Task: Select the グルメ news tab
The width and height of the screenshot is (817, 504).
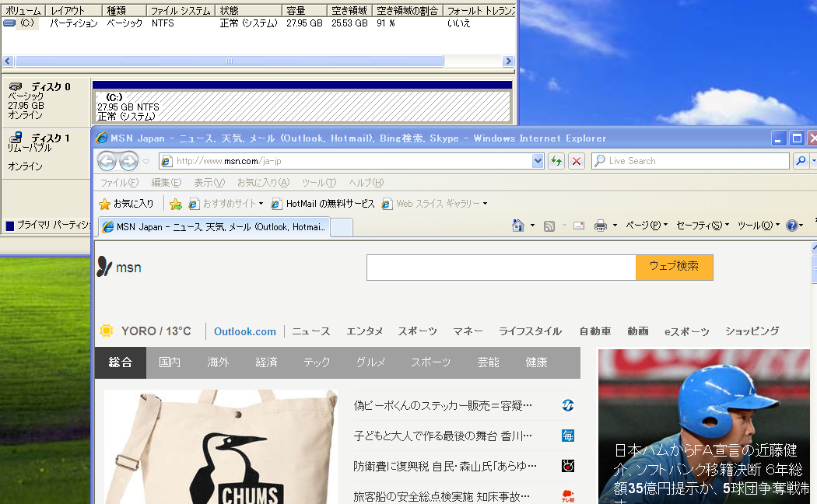Action: (x=370, y=362)
